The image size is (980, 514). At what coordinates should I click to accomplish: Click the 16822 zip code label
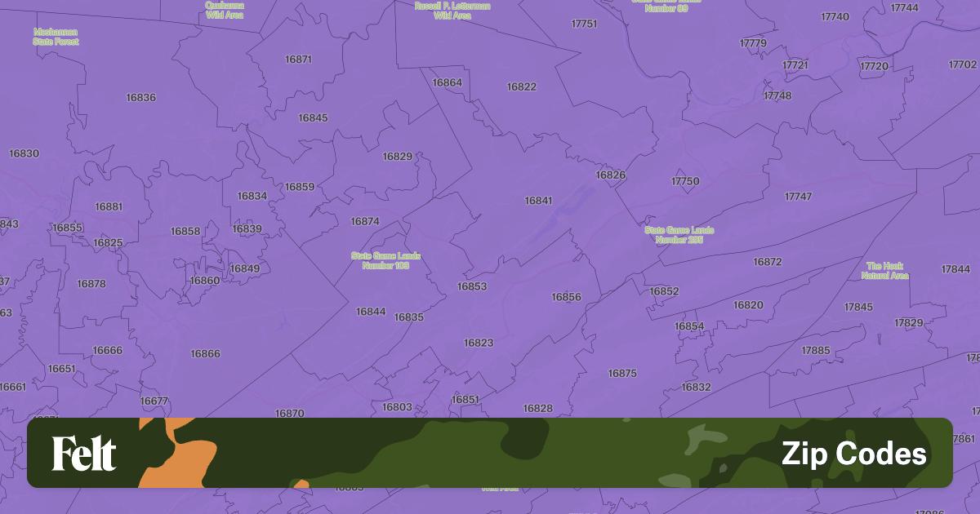[521, 87]
